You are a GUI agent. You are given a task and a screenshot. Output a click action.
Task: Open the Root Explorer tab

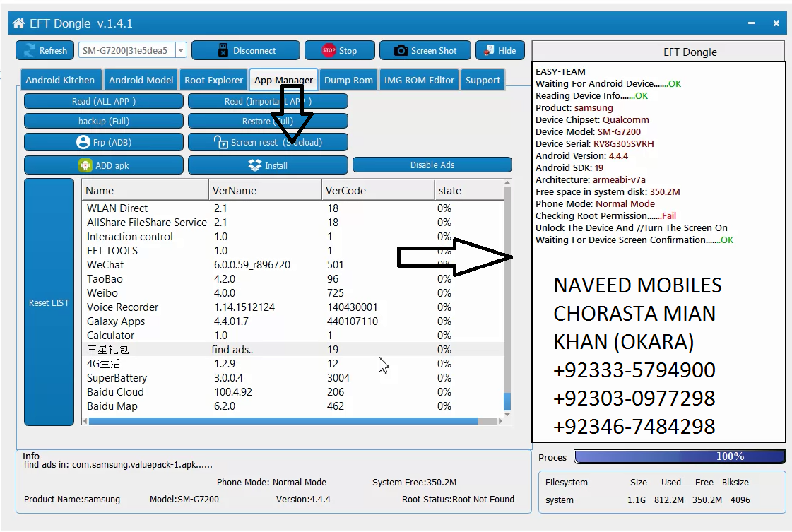[213, 80]
